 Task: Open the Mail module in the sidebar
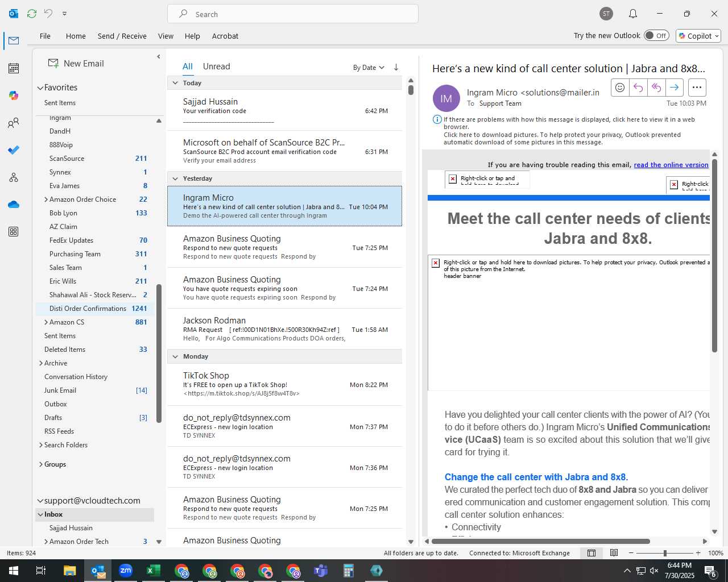coord(14,41)
